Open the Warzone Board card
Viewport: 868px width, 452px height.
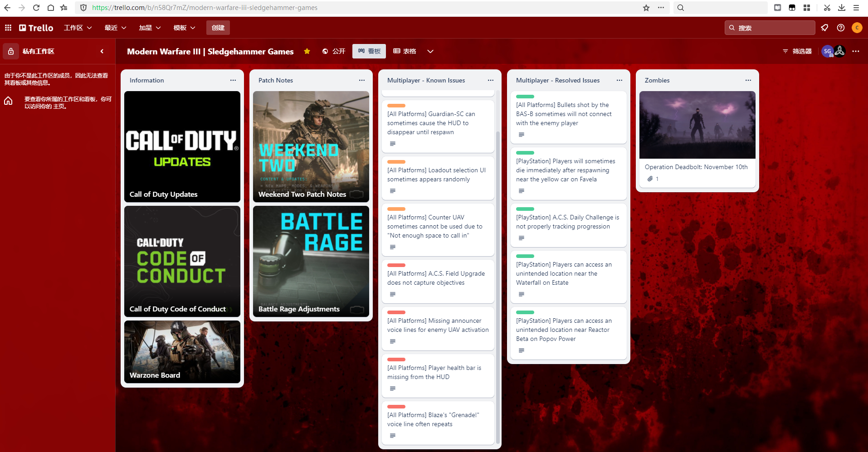[182, 352]
